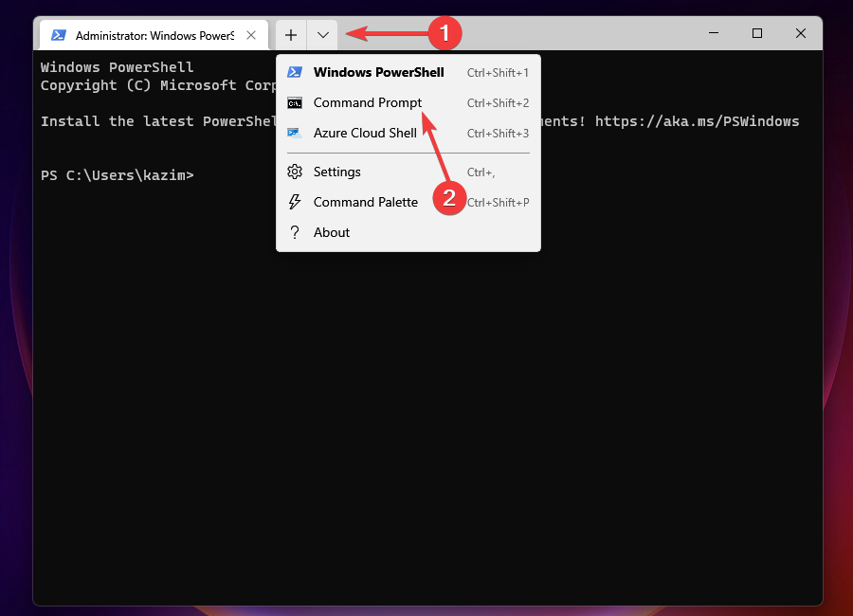Image resolution: width=853 pixels, height=616 pixels.
Task: Click the question mark About icon
Action: point(295,232)
